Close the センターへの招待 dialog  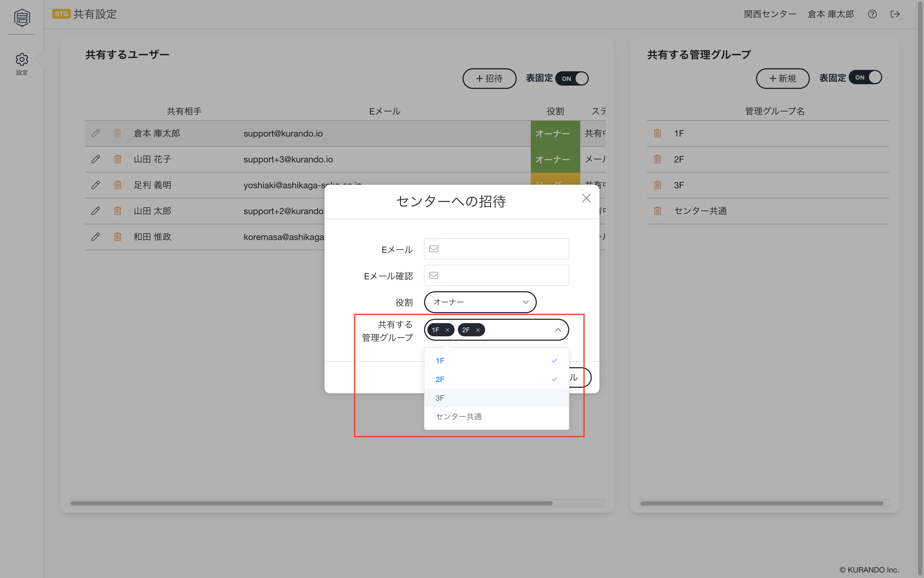(x=586, y=198)
